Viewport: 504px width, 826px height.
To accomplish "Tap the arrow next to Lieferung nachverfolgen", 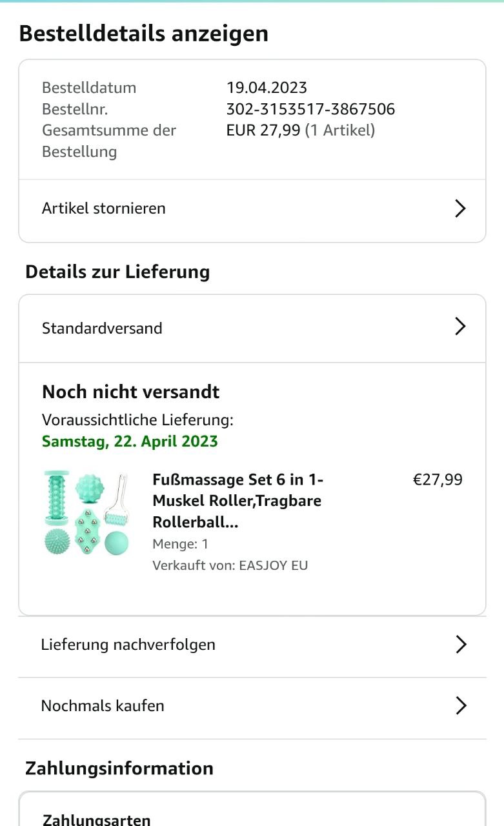I will coord(461,644).
